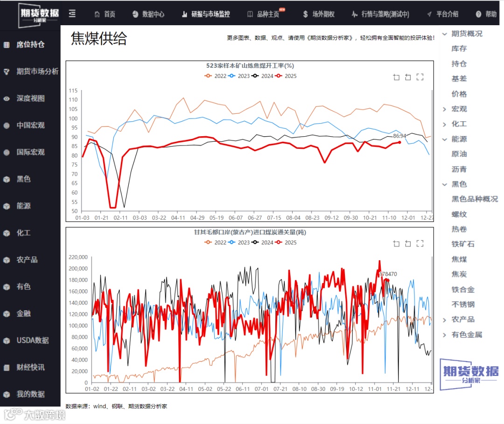
Task: Open 焦炭 page in right menu
Action: 459,274
